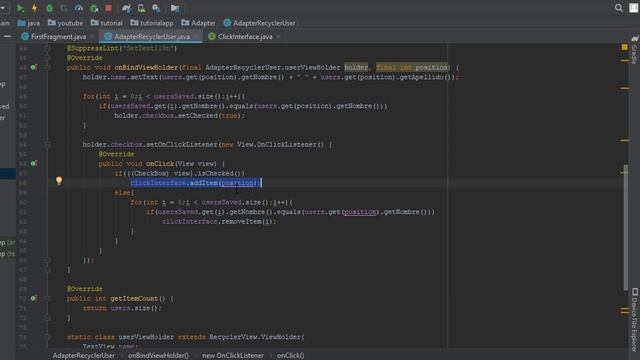Apply changes using the lightning bolt icon

(35, 8)
